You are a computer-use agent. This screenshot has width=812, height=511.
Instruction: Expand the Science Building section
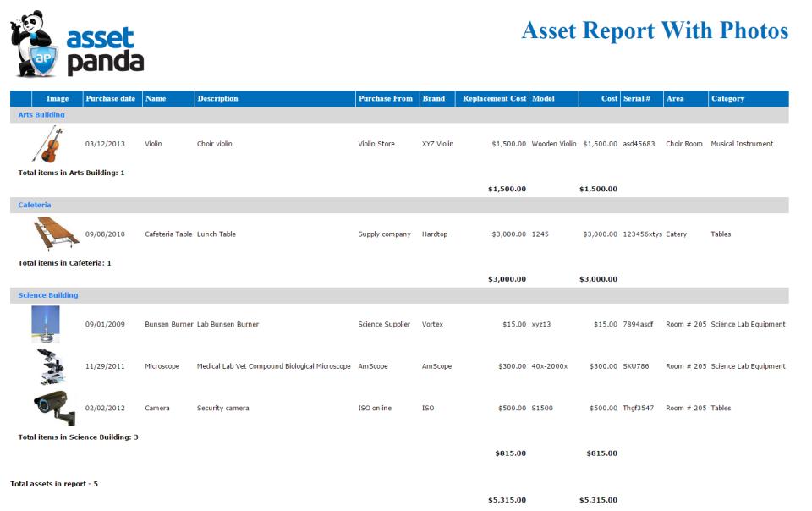[47, 294]
